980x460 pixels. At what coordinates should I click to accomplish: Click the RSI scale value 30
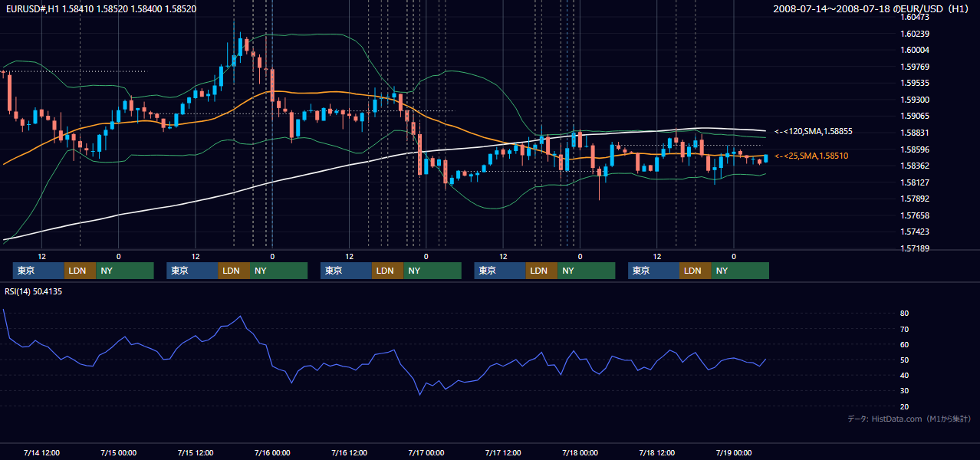click(905, 391)
